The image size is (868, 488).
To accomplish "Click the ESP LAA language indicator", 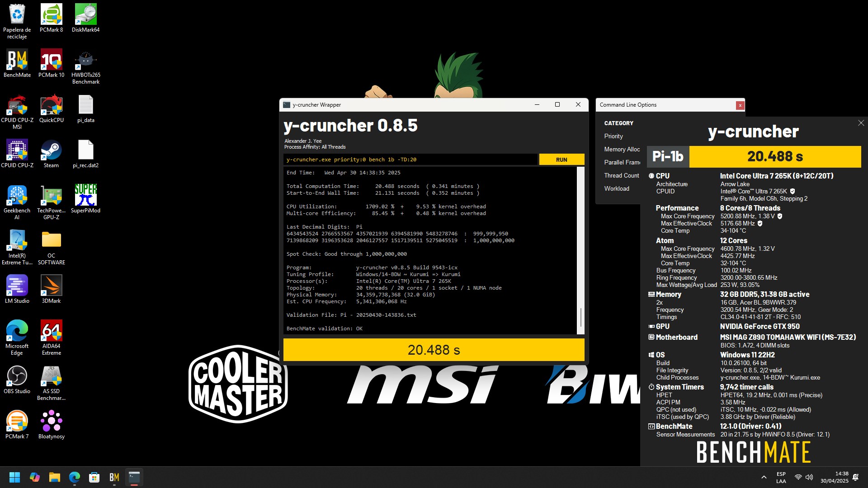I will pyautogui.click(x=781, y=477).
